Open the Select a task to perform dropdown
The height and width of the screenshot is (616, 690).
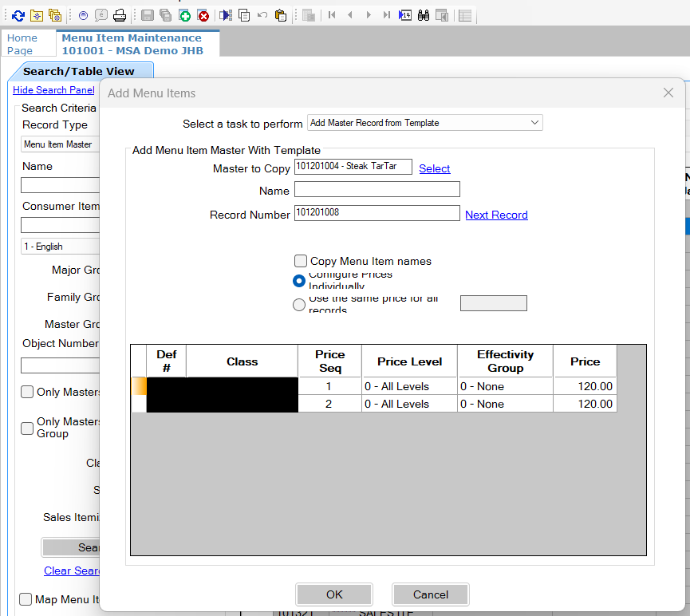(x=424, y=123)
